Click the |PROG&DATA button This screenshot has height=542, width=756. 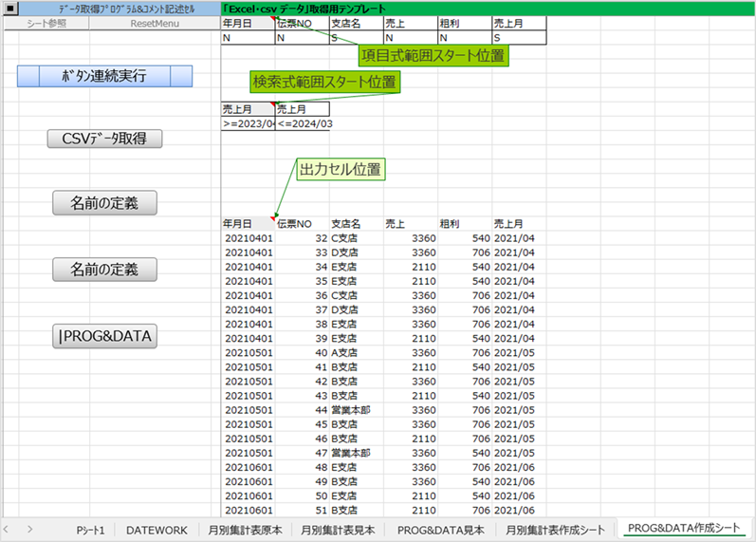[x=104, y=336]
